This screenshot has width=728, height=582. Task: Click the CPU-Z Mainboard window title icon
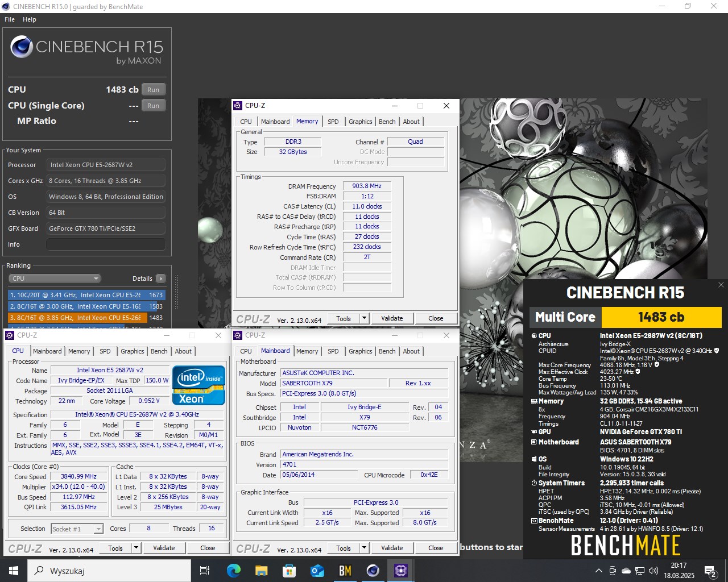[x=238, y=335]
